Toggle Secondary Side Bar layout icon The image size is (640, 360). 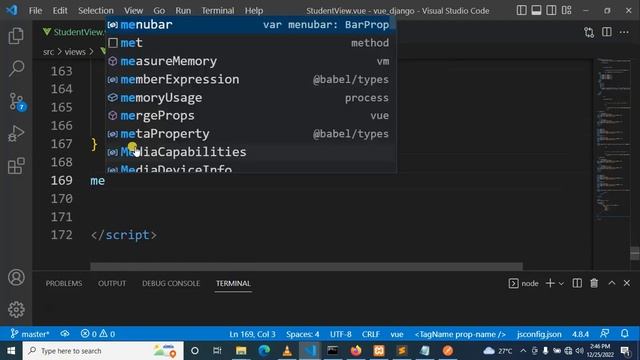click(x=551, y=11)
